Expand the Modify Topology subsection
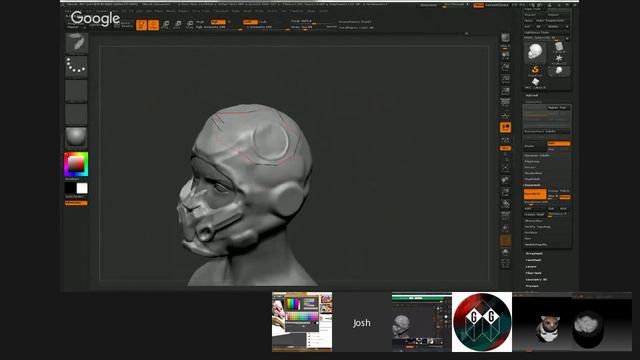Screen dimensions: 640x360 pyautogui.click(x=538, y=227)
